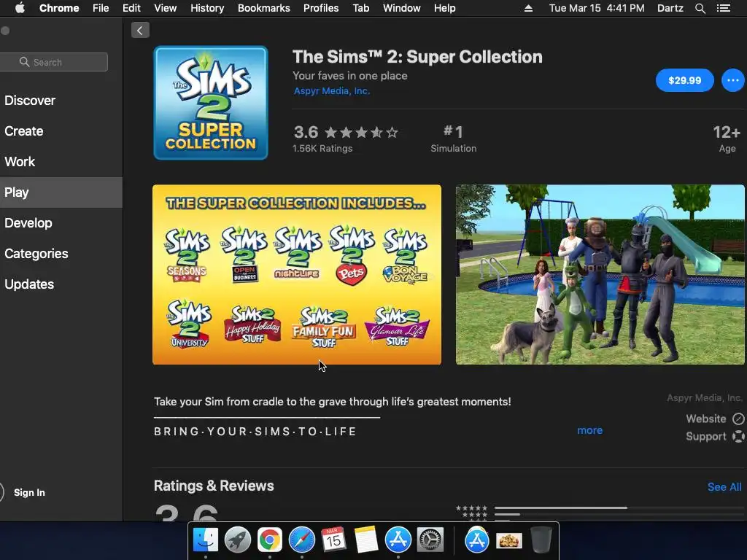View the Super Collection Includes screenshot

coord(297,275)
